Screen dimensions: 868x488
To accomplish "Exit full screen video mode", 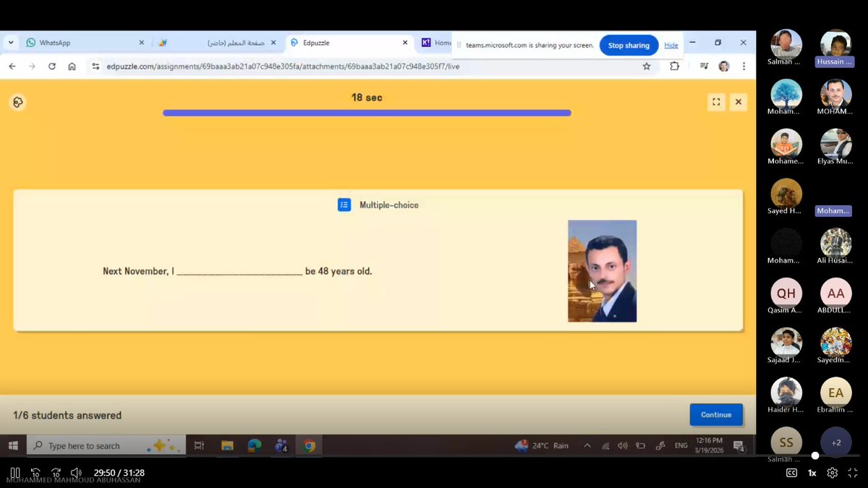I will tap(853, 473).
